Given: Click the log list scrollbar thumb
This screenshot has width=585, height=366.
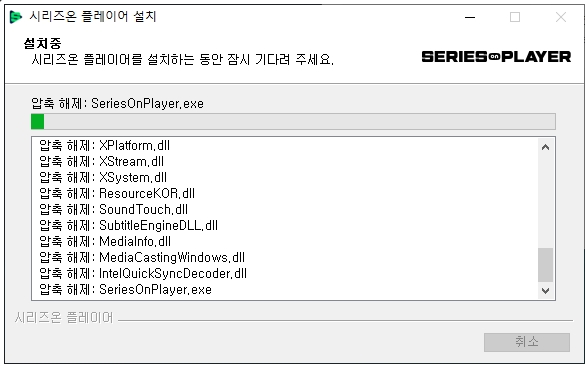Looking at the screenshot, I should coord(545,265).
